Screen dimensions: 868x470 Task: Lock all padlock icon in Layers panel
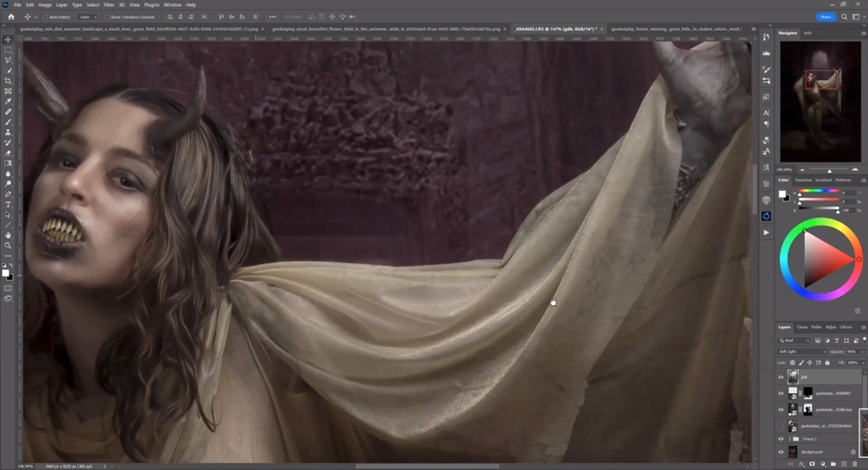(x=827, y=363)
